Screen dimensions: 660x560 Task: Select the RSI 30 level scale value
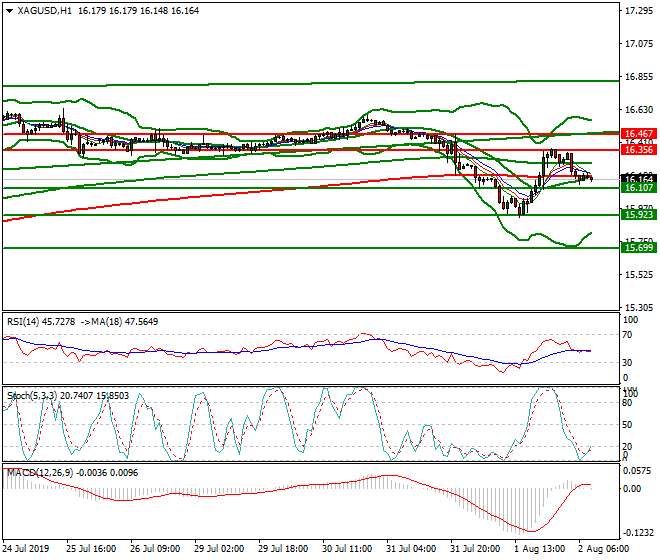pyautogui.click(x=627, y=363)
